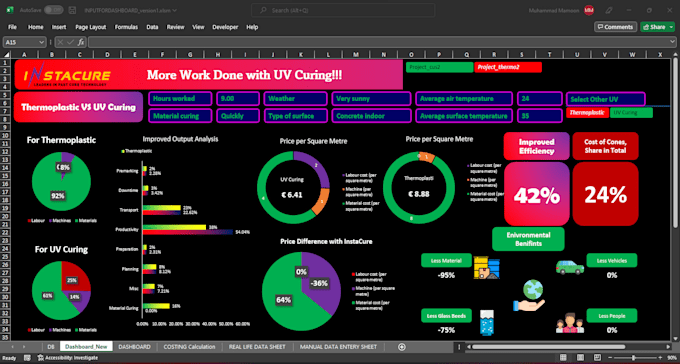Open the View ribbon tab
This screenshot has width=680, height=364.
(x=198, y=27)
